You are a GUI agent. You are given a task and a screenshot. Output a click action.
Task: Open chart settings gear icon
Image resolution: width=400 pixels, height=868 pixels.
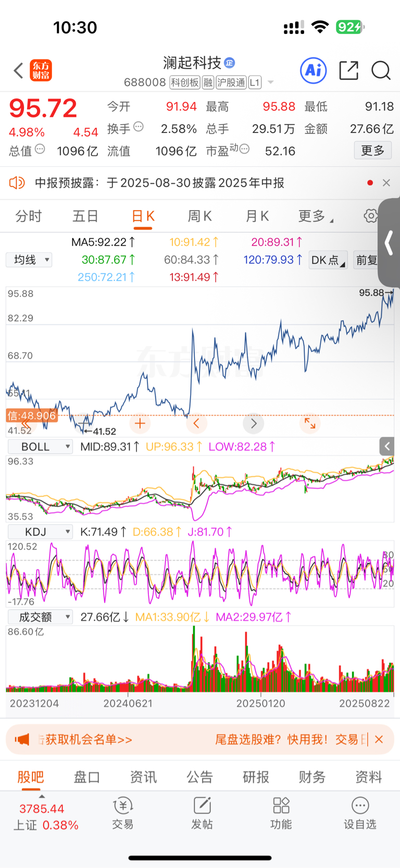[370, 216]
